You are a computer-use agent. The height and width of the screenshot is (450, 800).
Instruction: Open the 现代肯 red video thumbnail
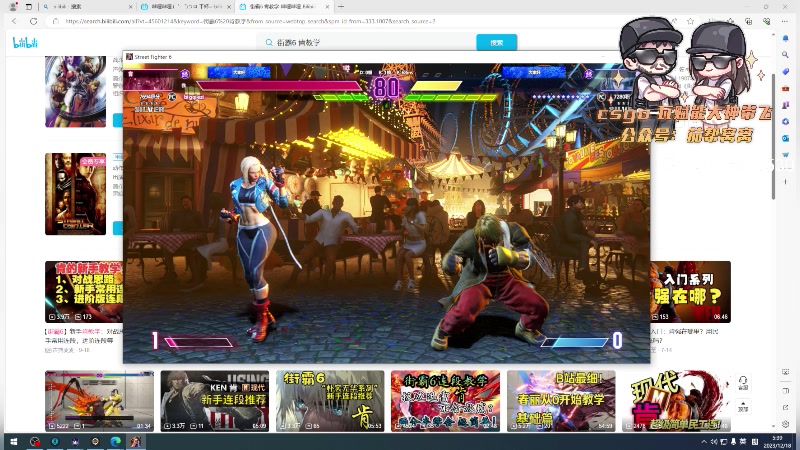pyautogui.click(x=677, y=401)
